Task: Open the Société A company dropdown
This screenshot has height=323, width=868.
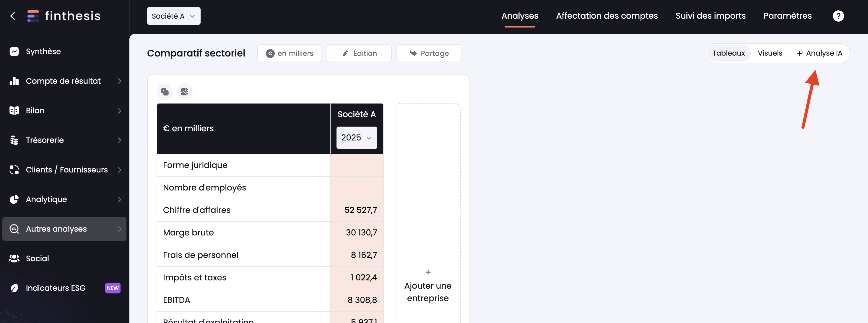Action: (173, 16)
